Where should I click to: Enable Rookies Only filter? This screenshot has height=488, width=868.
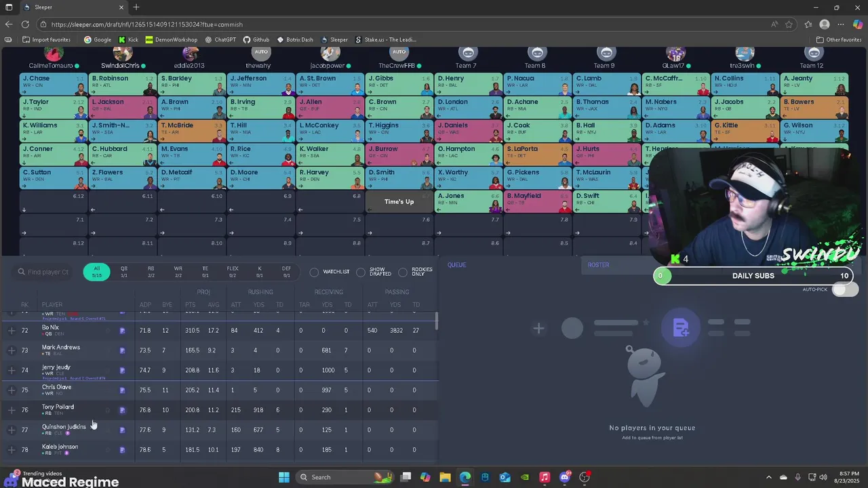403,272
